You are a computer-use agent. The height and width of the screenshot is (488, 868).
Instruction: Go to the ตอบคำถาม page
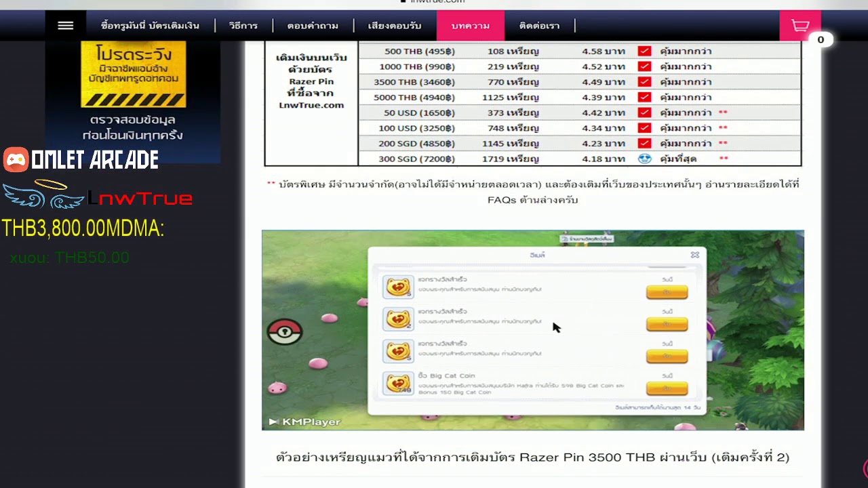[313, 26]
